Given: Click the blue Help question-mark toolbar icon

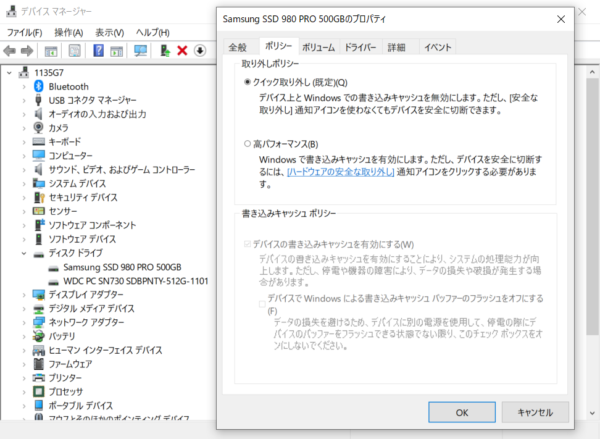Looking at the screenshot, I should point(98,51).
